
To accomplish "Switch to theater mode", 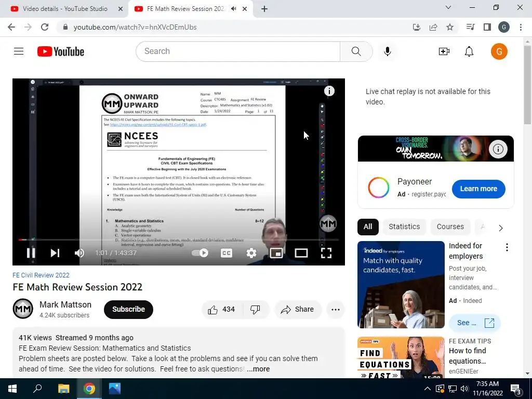I will click(x=301, y=253).
